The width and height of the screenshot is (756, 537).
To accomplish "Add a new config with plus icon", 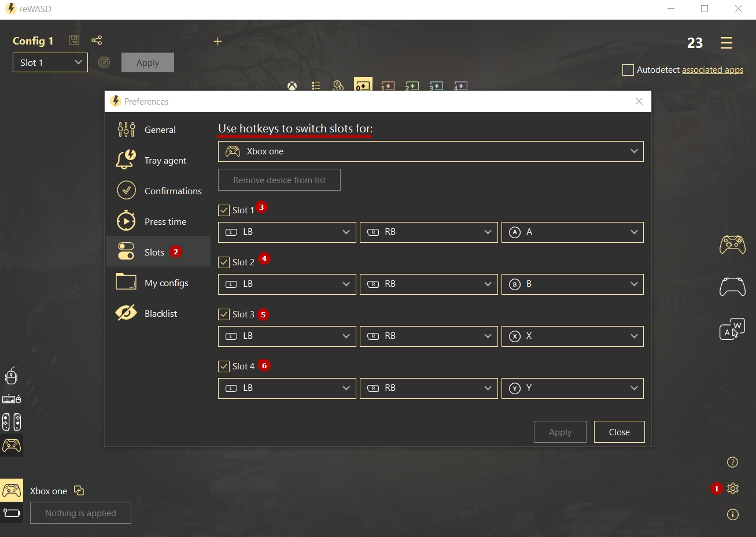I will 218,41.
